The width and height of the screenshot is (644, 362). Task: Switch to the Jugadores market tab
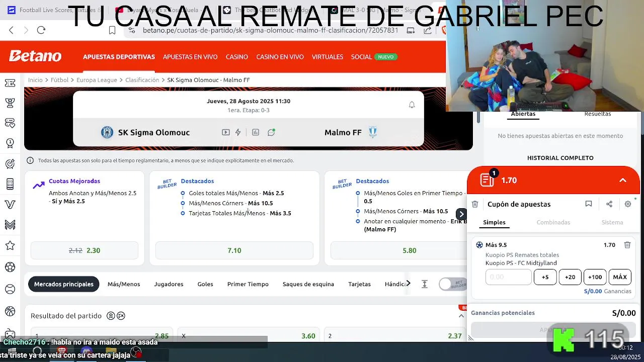(x=169, y=284)
